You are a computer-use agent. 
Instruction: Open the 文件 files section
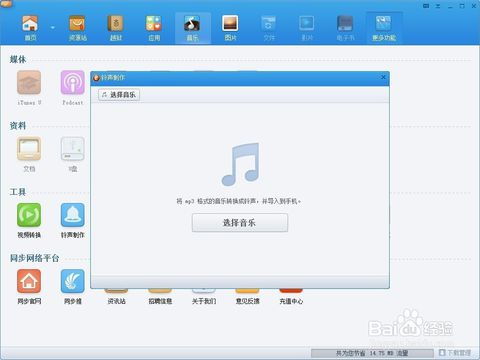point(269,28)
